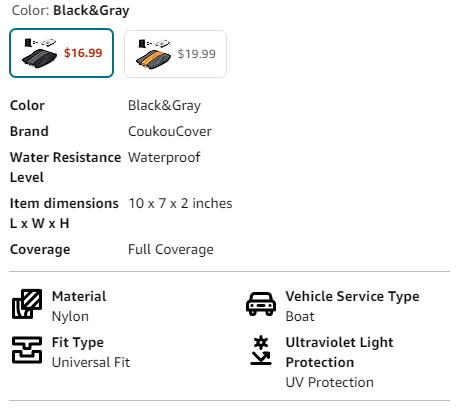Click the Color: Black&Gray heading label
Image resolution: width=463 pixels, height=414 pixels.
(x=71, y=11)
